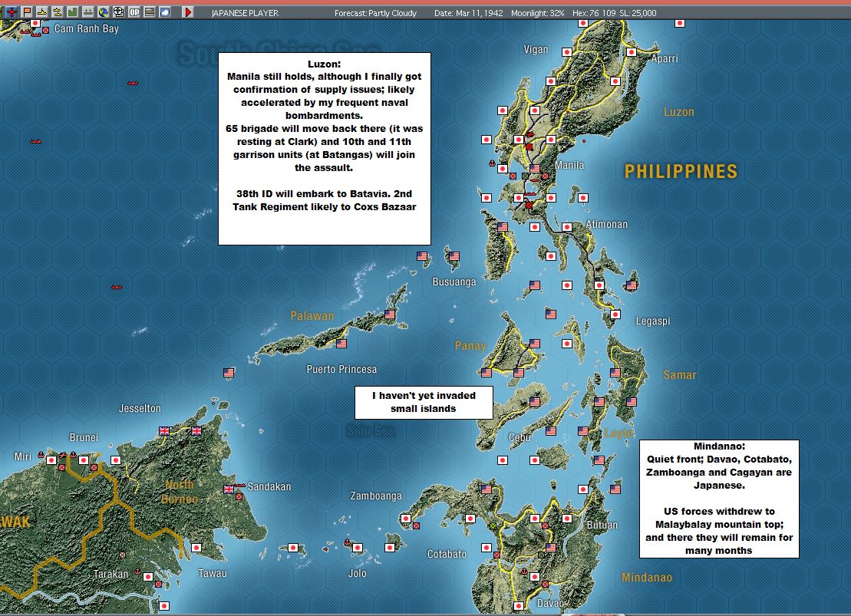Click the red airplane air-units toolbar icon
This screenshot has width=851, height=616.
11,12
